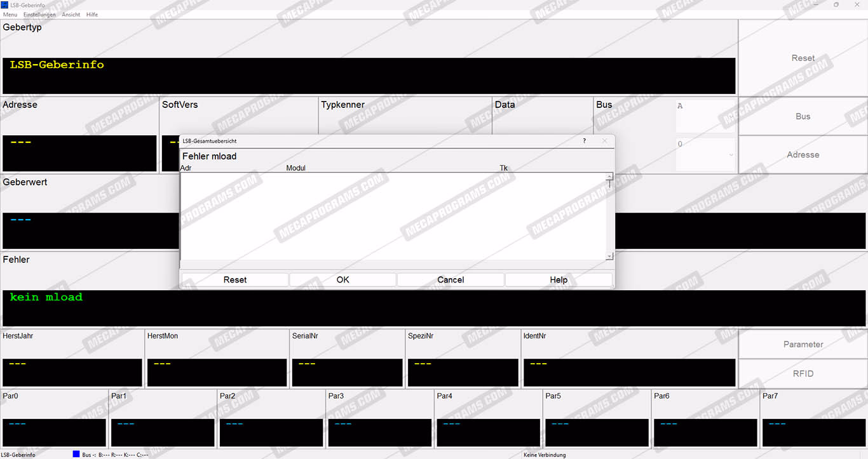868x459 pixels.
Task: Open the Parameter button on right side
Action: pyautogui.click(x=803, y=344)
